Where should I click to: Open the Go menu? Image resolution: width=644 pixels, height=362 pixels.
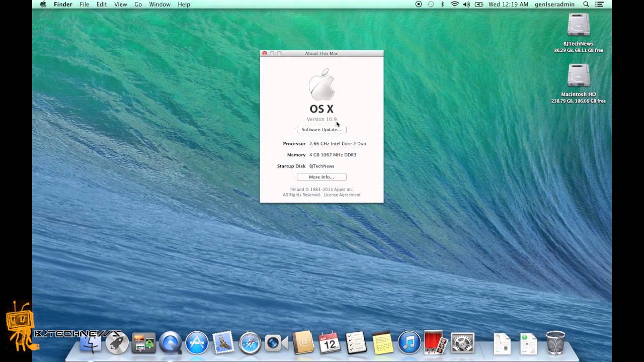[x=138, y=5]
